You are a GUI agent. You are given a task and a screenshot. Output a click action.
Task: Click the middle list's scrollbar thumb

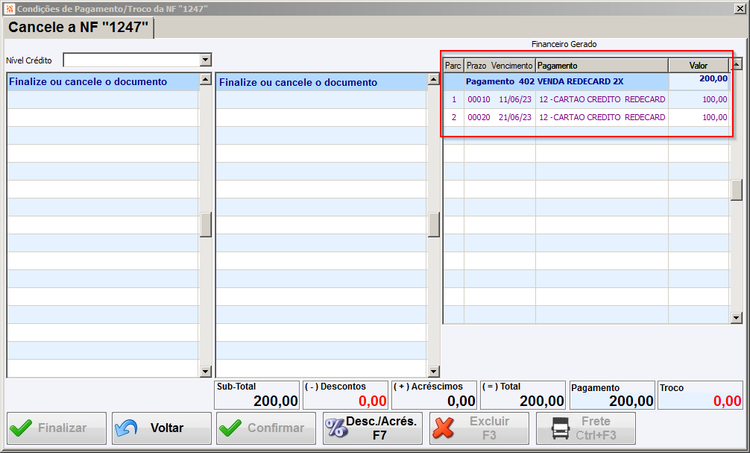434,225
